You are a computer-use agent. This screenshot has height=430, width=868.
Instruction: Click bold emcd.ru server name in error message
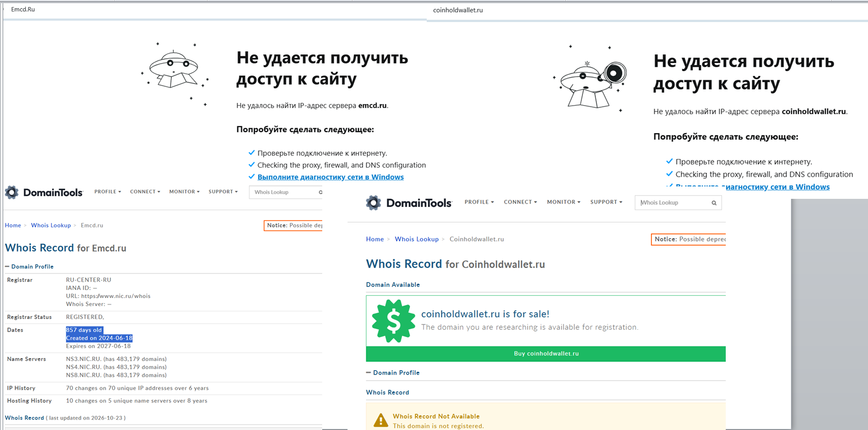pyautogui.click(x=372, y=106)
